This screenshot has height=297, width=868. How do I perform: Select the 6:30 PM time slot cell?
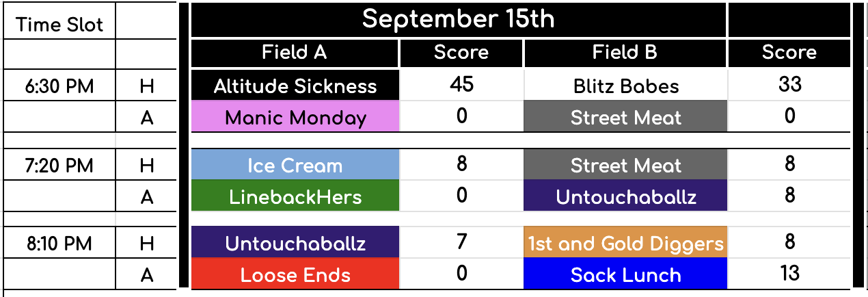coord(59,86)
